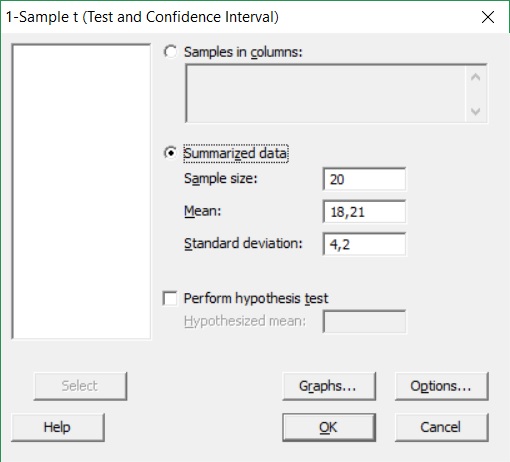Click the Standard deviation field

click(364, 244)
